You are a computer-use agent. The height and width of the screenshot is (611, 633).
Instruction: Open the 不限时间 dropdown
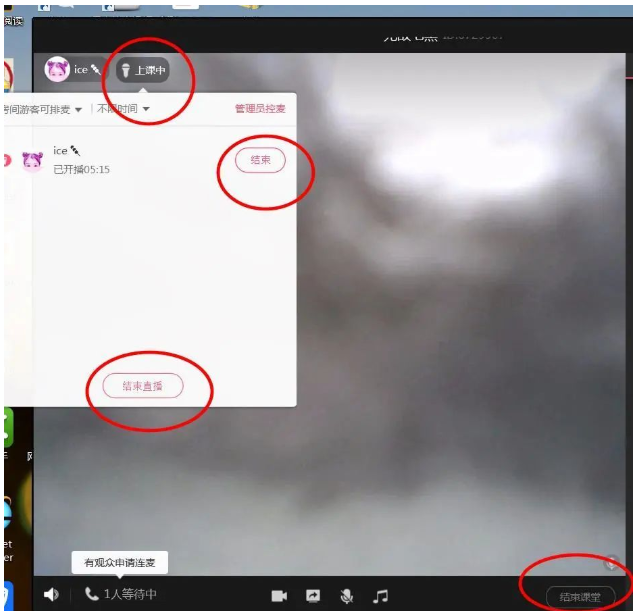click(123, 109)
